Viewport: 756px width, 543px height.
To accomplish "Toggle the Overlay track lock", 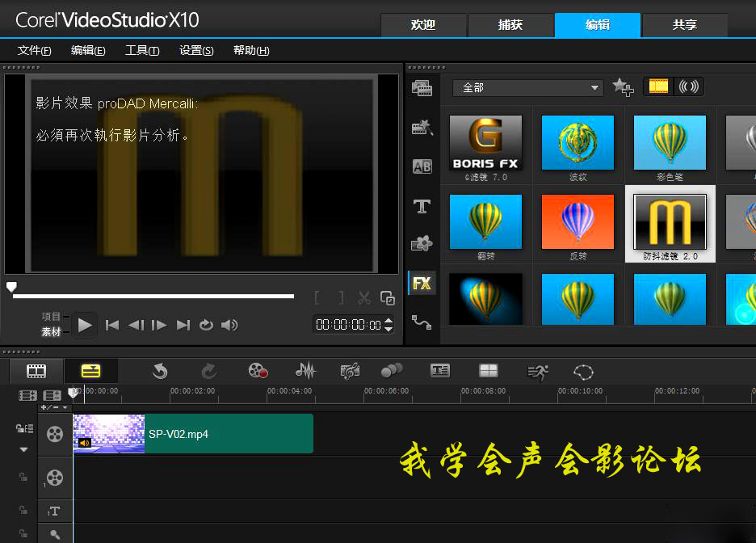I will coord(23,478).
